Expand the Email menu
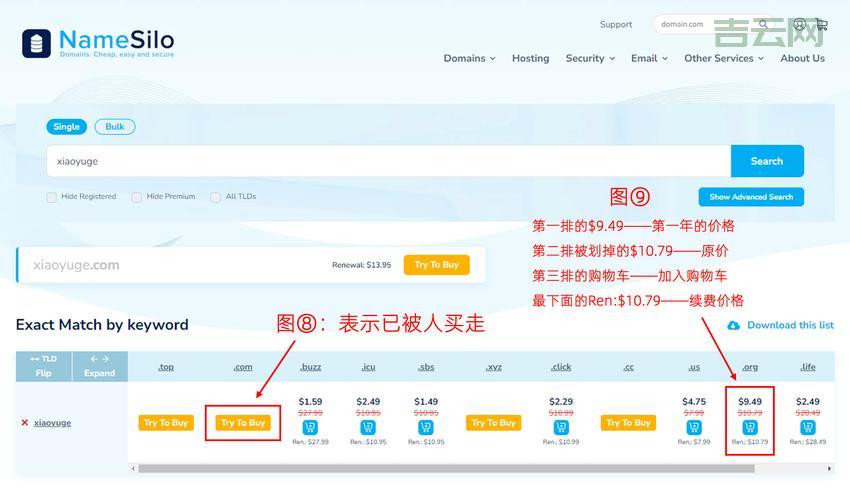Screen dimensions: 850x500 coord(649,58)
